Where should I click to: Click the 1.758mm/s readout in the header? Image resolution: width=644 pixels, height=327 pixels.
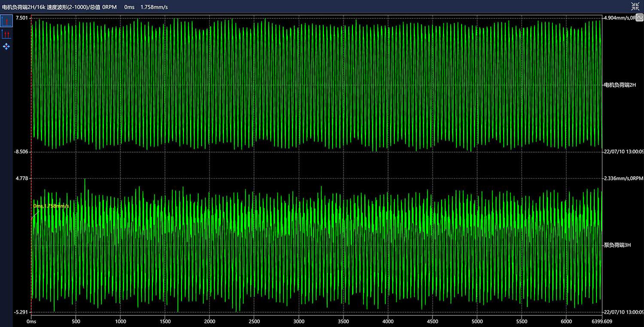(153, 7)
